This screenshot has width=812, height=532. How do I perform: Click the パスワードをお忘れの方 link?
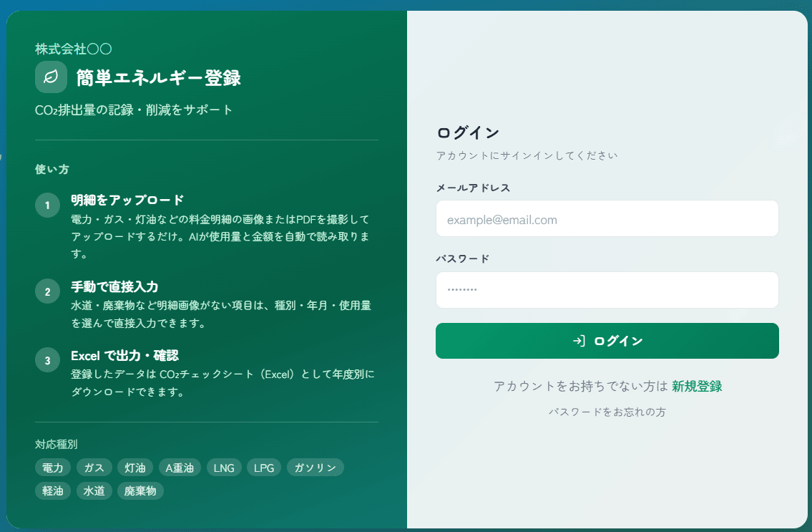point(607,412)
